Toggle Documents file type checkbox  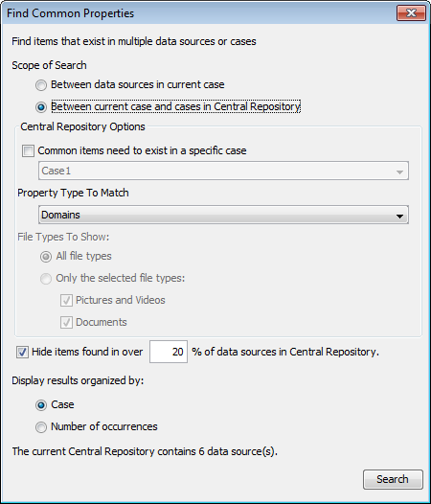66,322
